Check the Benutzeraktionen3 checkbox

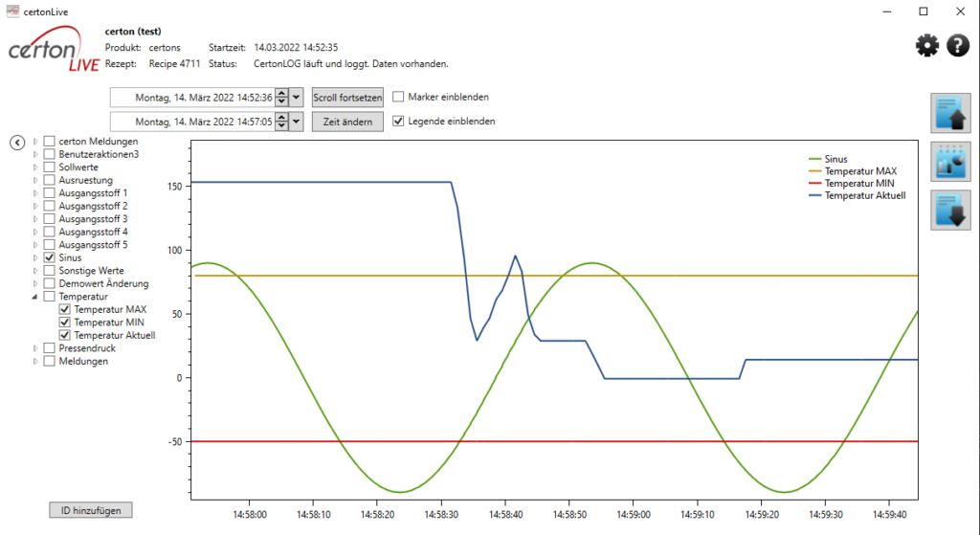50,154
